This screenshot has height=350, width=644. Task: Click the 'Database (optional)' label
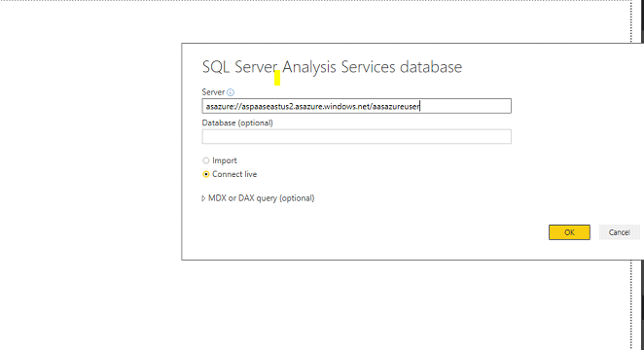pos(237,122)
